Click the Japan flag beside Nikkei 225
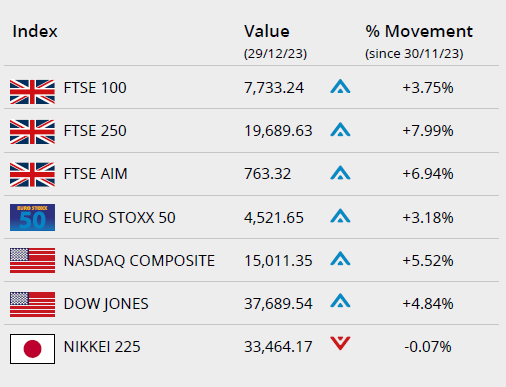Viewport: 506px width, 387px height. (32, 349)
